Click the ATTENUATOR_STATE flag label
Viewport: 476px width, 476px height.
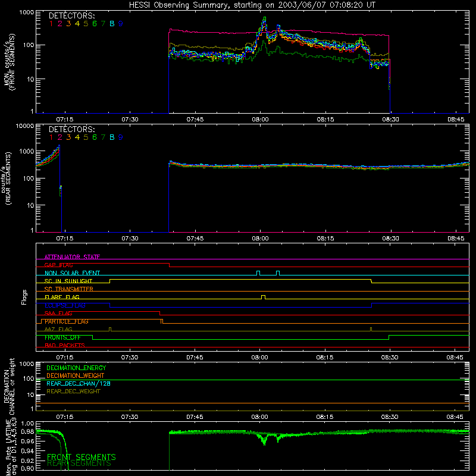tap(72, 257)
